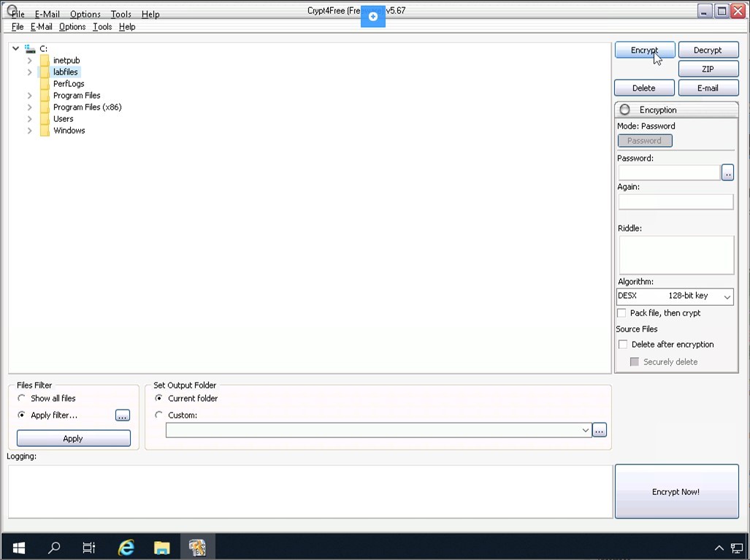The image size is (750, 560).
Task: Click the taskbar search icon
Action: (x=54, y=548)
